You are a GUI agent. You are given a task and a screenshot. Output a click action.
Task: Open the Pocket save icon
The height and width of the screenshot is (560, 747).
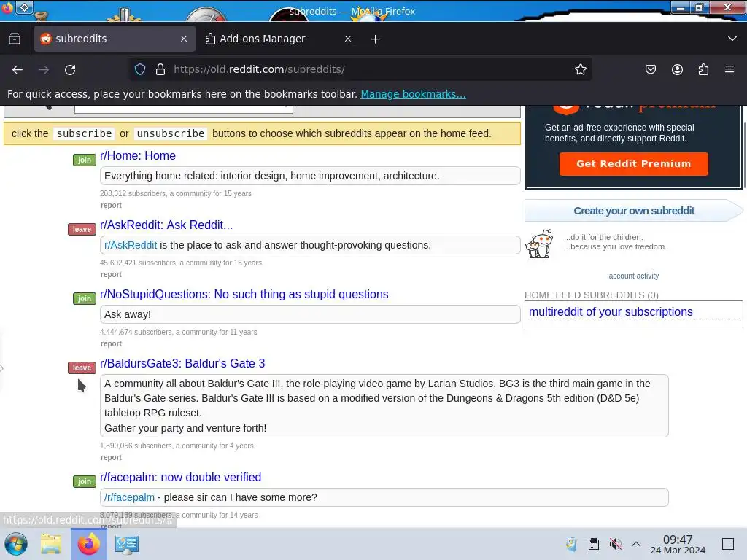tap(650, 69)
